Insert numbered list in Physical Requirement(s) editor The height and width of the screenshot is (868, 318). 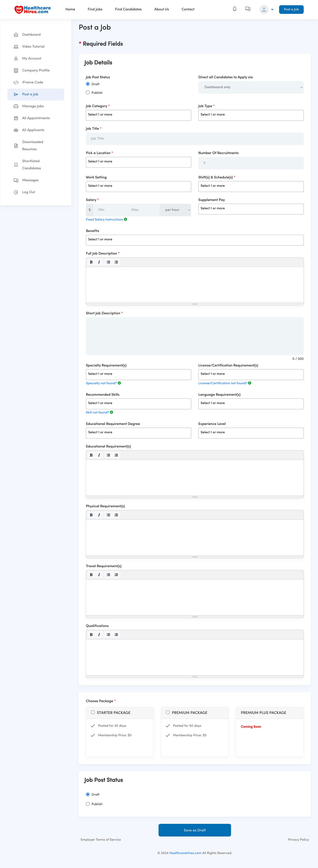116,515
